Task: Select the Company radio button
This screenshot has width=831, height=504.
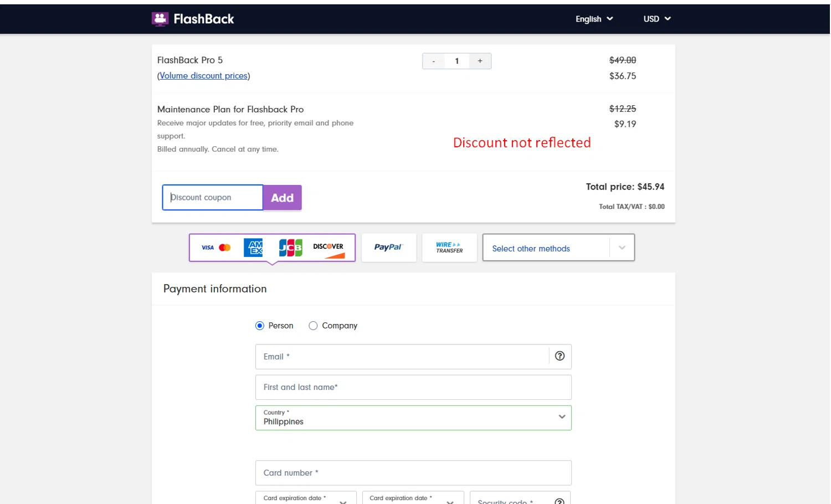Action: click(313, 326)
